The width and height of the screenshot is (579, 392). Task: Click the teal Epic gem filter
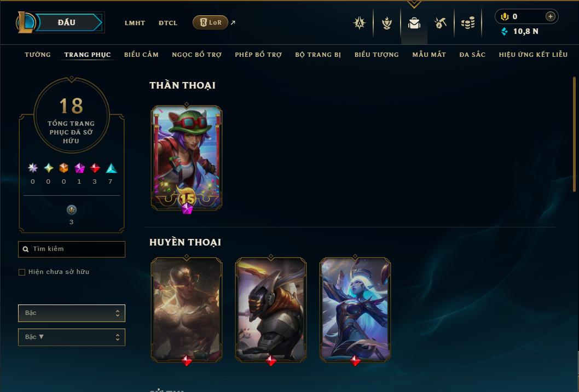pos(111,168)
